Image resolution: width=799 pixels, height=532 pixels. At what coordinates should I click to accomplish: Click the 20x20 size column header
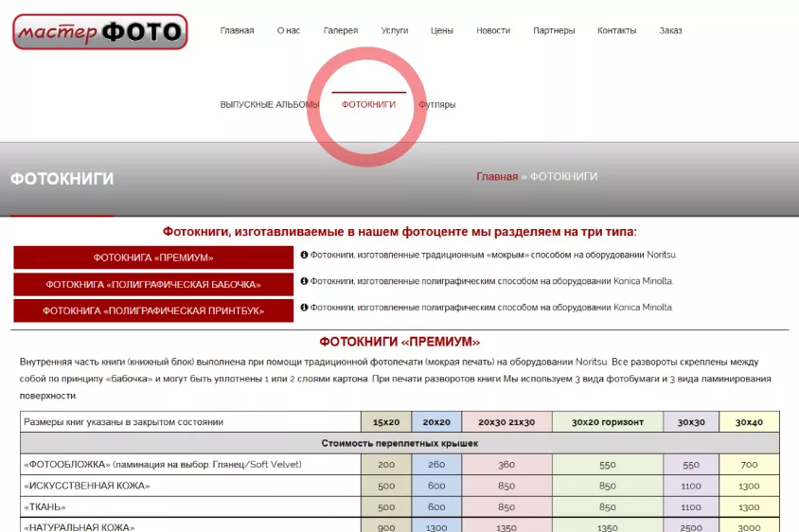435,422
